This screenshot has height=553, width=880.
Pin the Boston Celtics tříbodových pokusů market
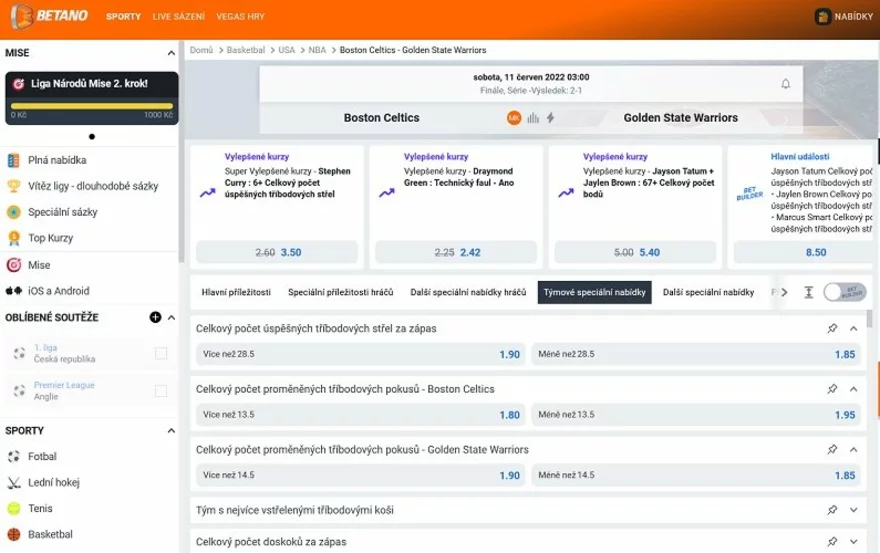pos(832,389)
